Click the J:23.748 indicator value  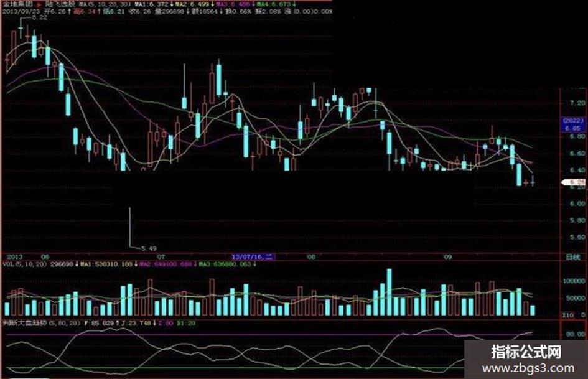pos(136,323)
